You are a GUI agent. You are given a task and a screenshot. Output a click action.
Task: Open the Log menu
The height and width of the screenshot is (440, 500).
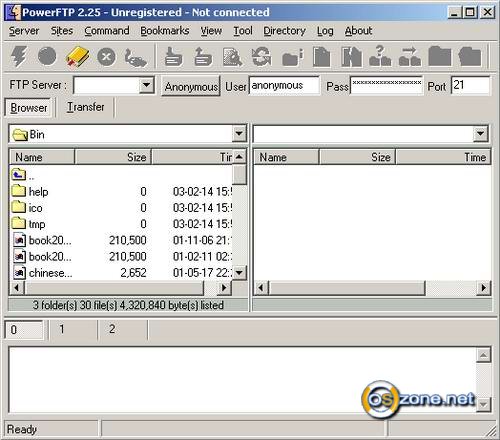tap(325, 31)
